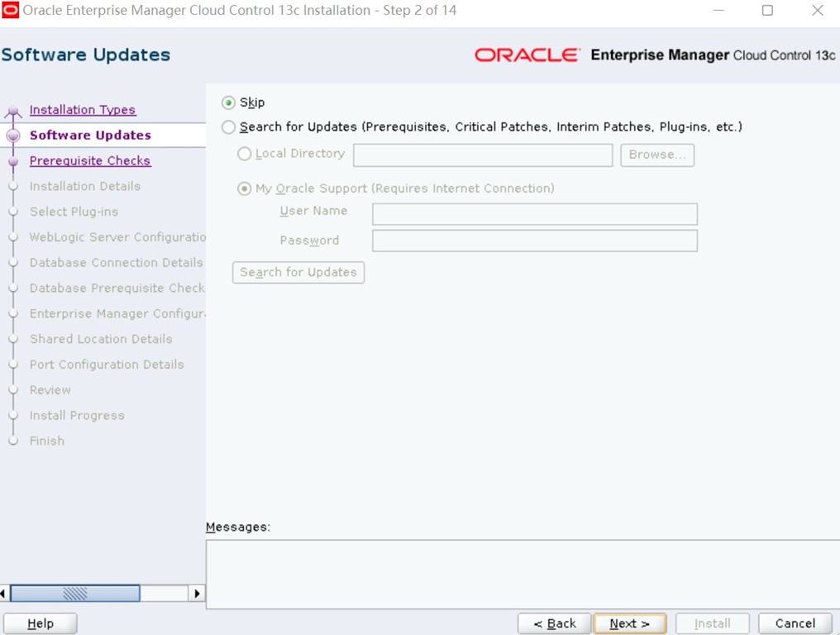Click the Prerequisite Checks step marker icon
The image size is (840, 635).
(13, 160)
